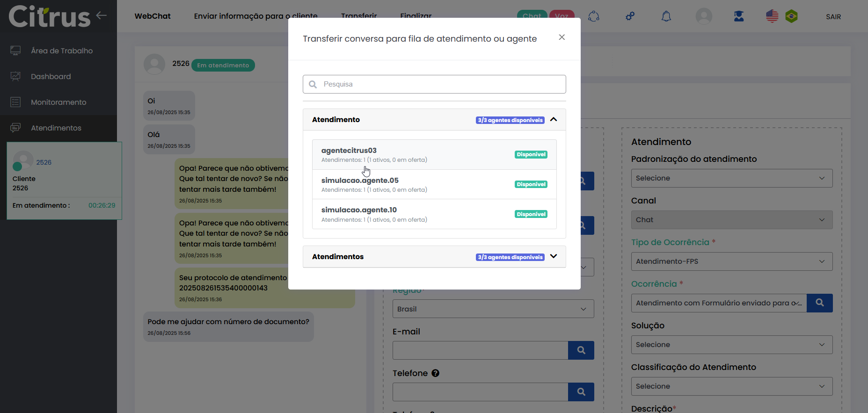Click the user profile avatar in top bar
The height and width of the screenshot is (413, 868).
(704, 16)
